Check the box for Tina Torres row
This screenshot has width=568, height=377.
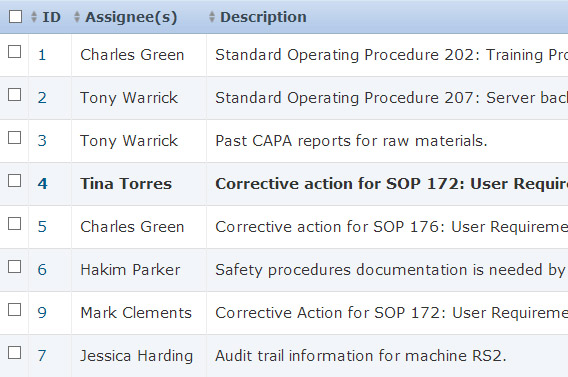(x=14, y=181)
